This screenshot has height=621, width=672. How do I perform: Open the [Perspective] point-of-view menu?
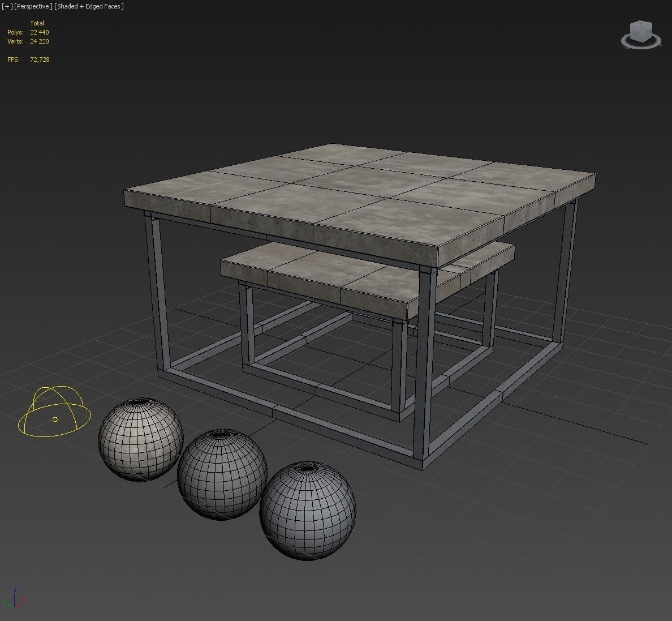[33, 6]
